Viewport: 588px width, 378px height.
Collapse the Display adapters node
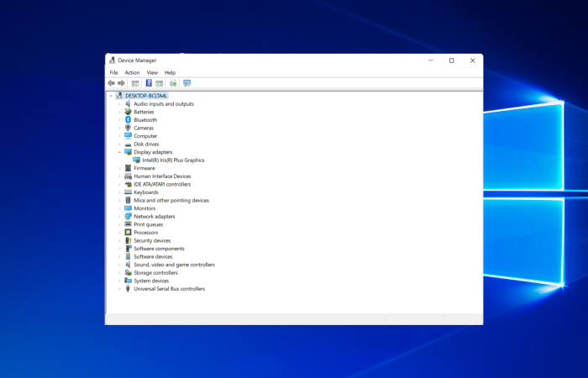(x=119, y=152)
